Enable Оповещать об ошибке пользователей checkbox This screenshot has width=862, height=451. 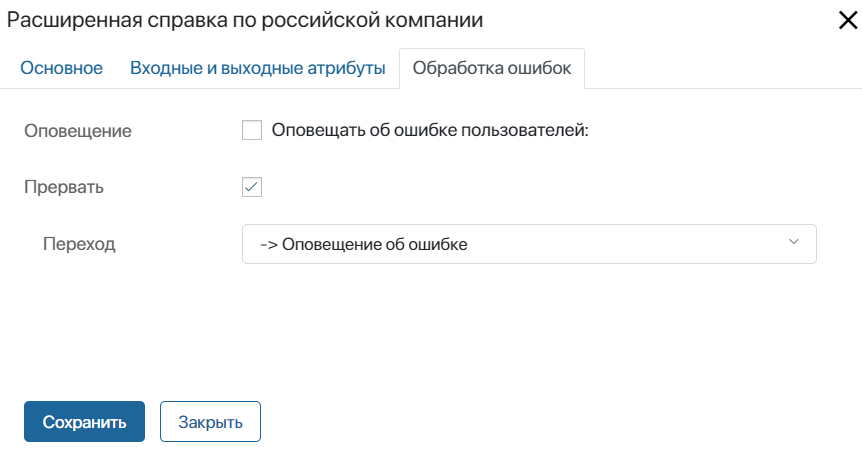tap(252, 130)
